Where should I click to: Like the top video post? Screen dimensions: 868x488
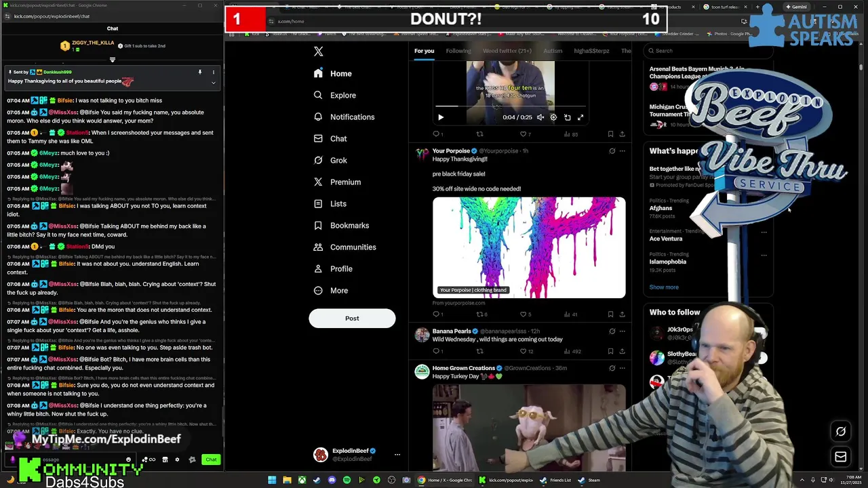[525, 134]
